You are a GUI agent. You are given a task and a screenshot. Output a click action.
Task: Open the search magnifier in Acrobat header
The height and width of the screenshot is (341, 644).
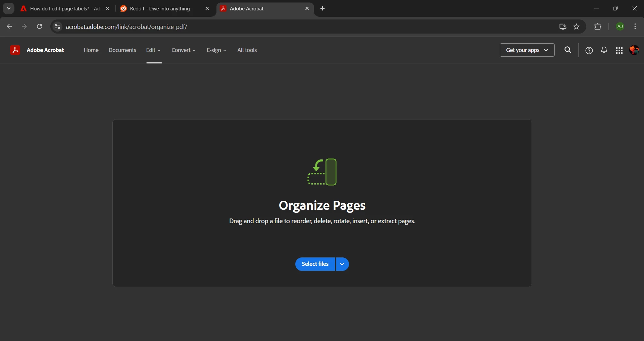pyautogui.click(x=568, y=50)
